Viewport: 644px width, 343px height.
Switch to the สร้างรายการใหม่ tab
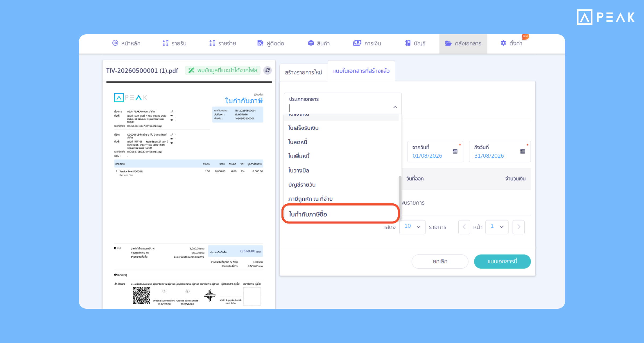[303, 72]
